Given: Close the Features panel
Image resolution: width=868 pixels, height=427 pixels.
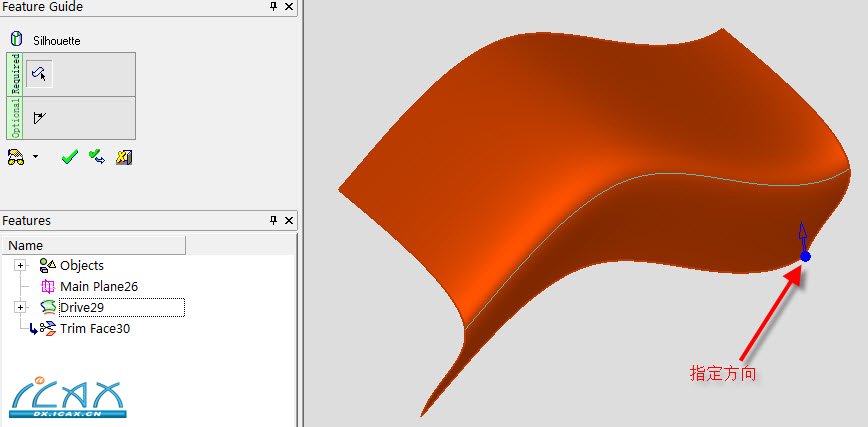Looking at the screenshot, I should click(x=288, y=220).
